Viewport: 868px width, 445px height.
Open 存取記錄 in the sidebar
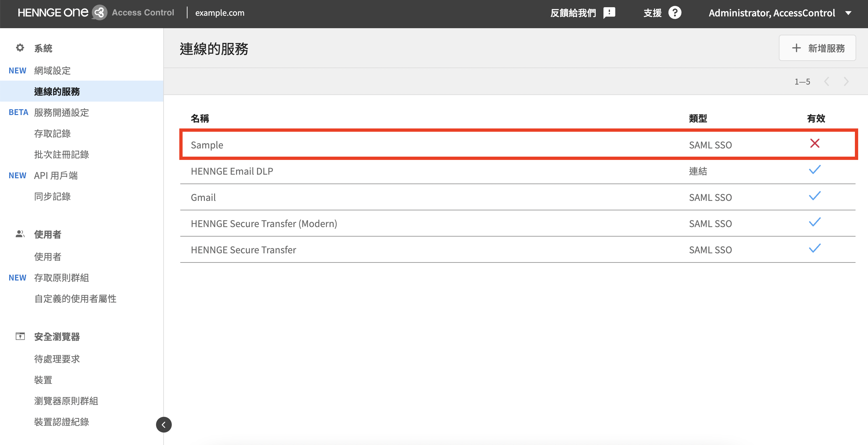[52, 134]
